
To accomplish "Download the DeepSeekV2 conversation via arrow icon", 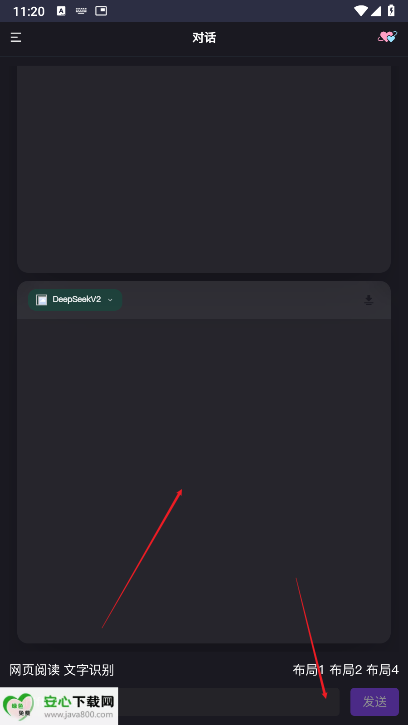I will click(368, 300).
